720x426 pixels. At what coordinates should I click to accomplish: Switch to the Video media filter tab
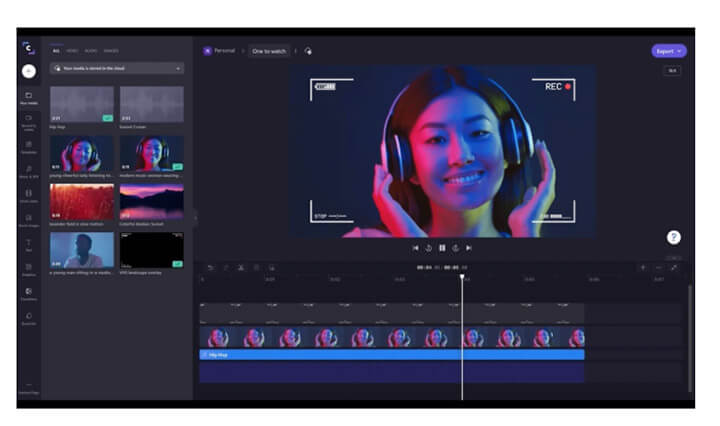(x=72, y=50)
